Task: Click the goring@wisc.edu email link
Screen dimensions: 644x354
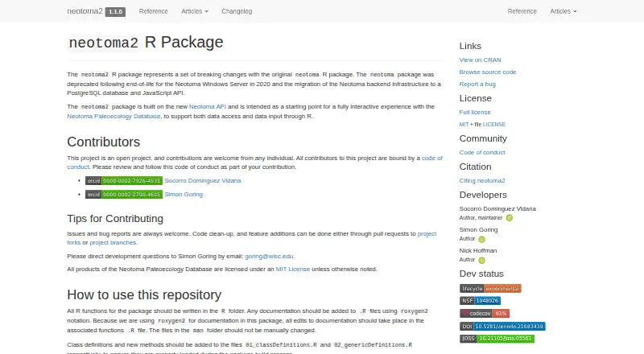Action: pyautogui.click(x=269, y=257)
